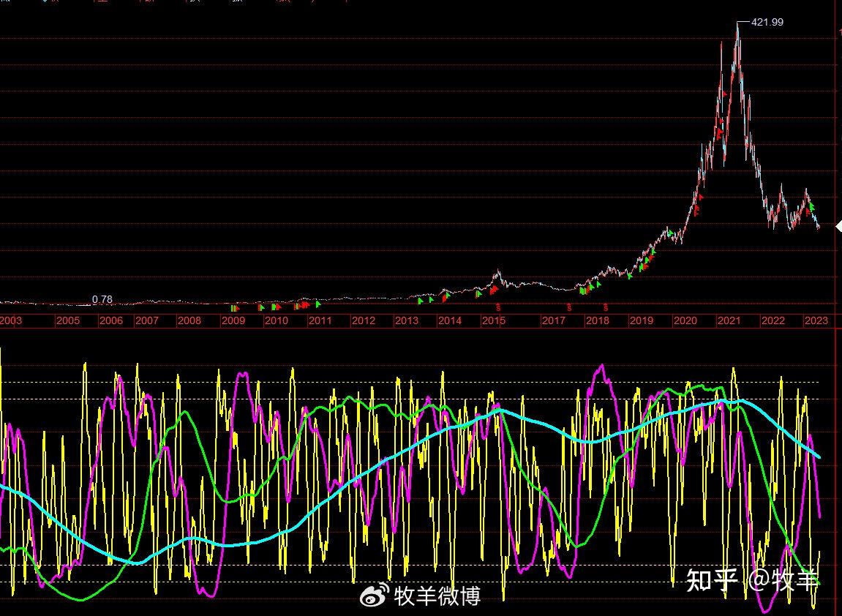This screenshot has width=842, height=616.
Task: Click the 知乎 @牧羊 watermark text
Action: point(752,579)
